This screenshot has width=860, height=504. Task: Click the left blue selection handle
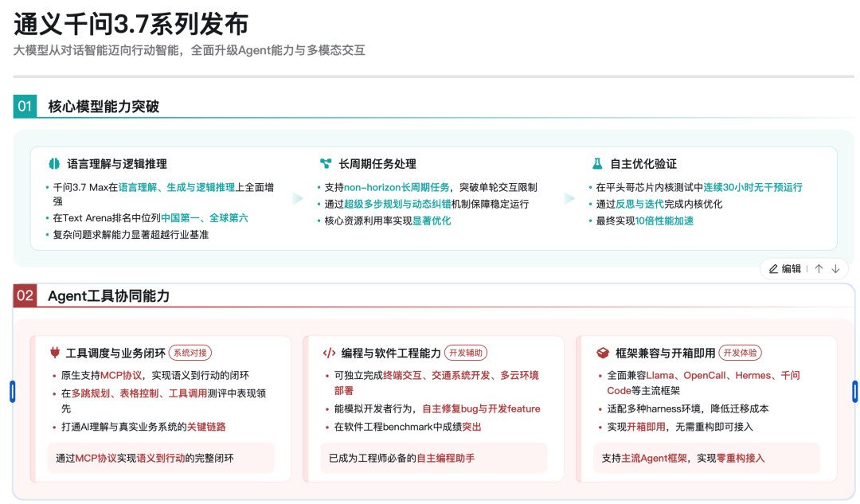point(12,392)
